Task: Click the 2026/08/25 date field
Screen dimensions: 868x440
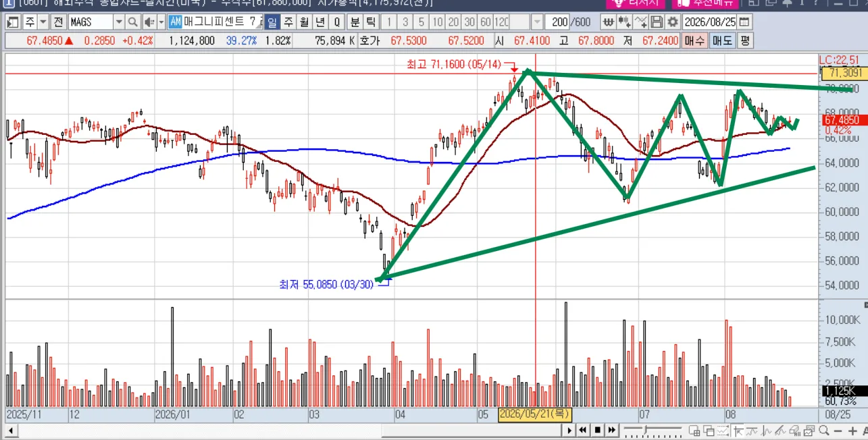Action: 711,22
